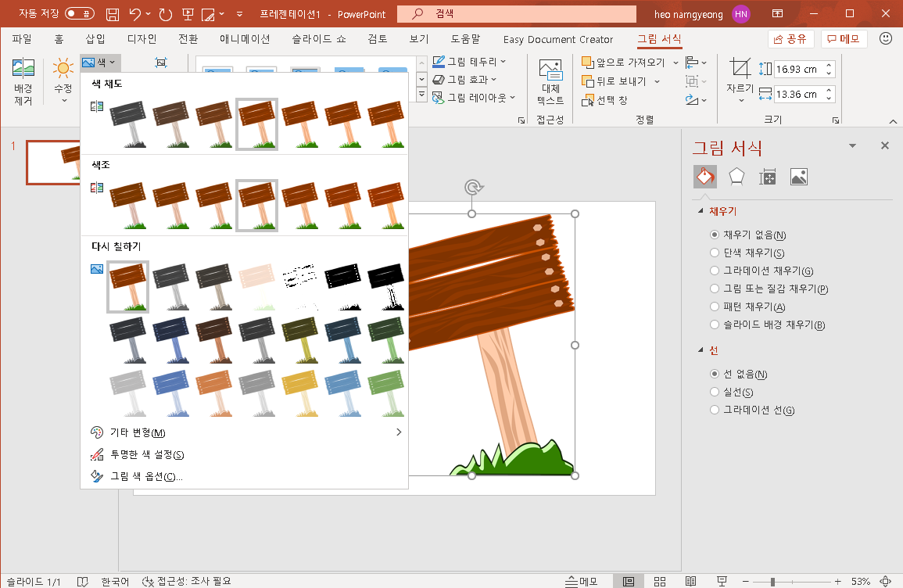
Task: Click the spell check book icon in status bar
Action: (x=82, y=582)
